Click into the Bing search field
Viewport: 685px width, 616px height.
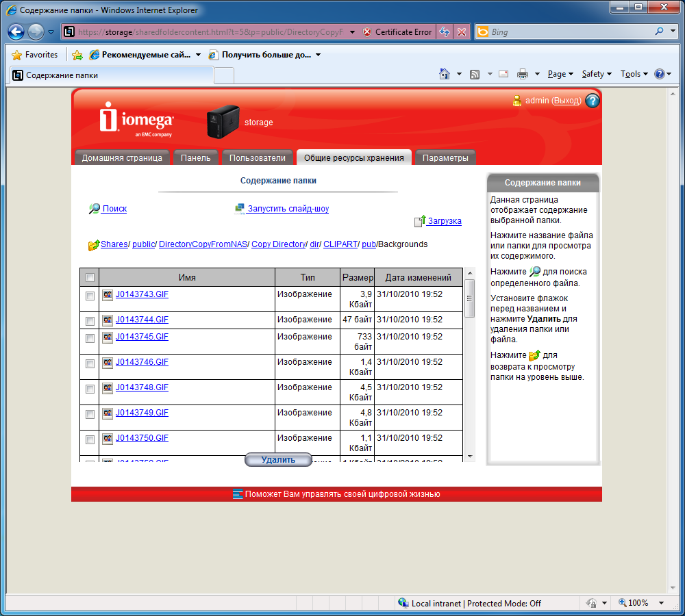[x=570, y=32]
